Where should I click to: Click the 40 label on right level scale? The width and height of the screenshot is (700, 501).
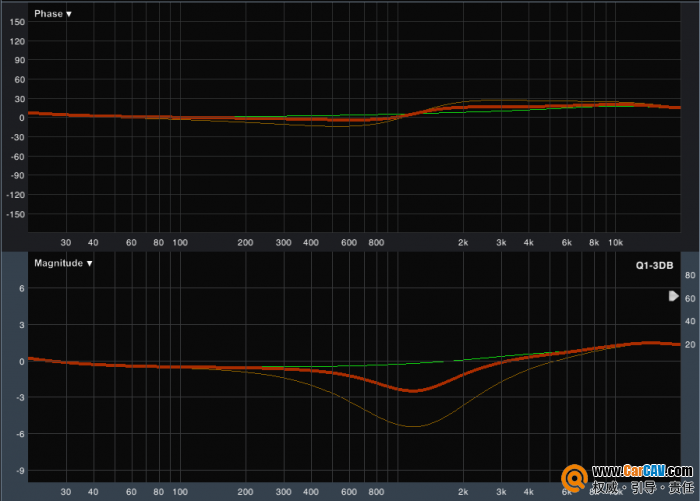point(689,321)
